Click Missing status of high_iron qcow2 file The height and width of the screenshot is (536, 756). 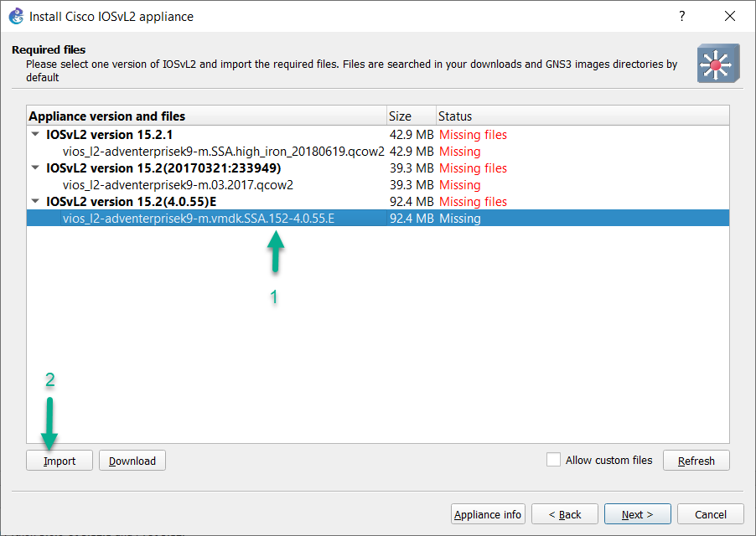460,152
